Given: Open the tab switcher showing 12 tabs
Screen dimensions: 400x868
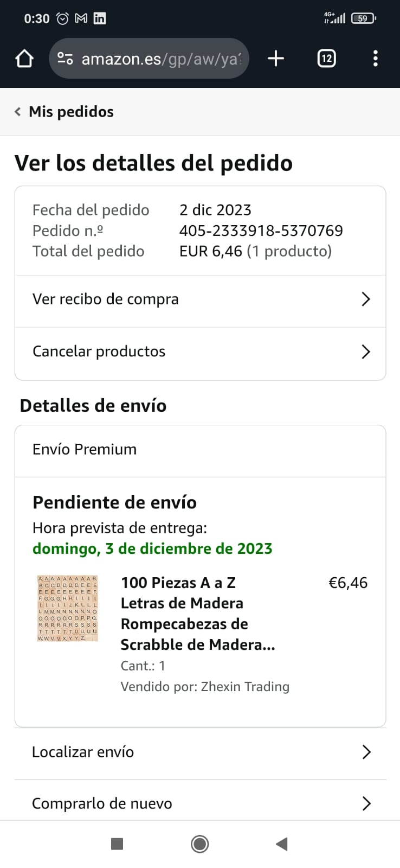Looking at the screenshot, I should click(x=326, y=59).
